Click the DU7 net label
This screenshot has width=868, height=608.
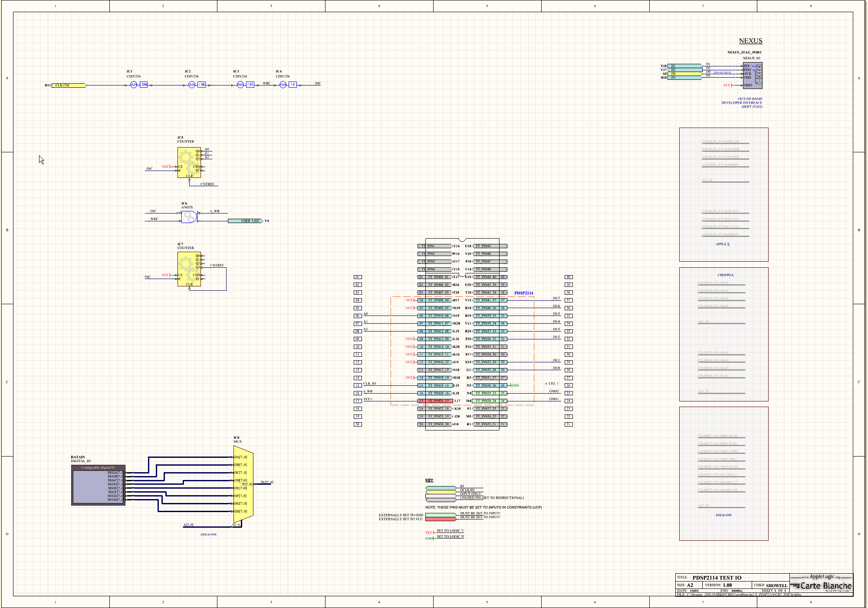click(556, 298)
